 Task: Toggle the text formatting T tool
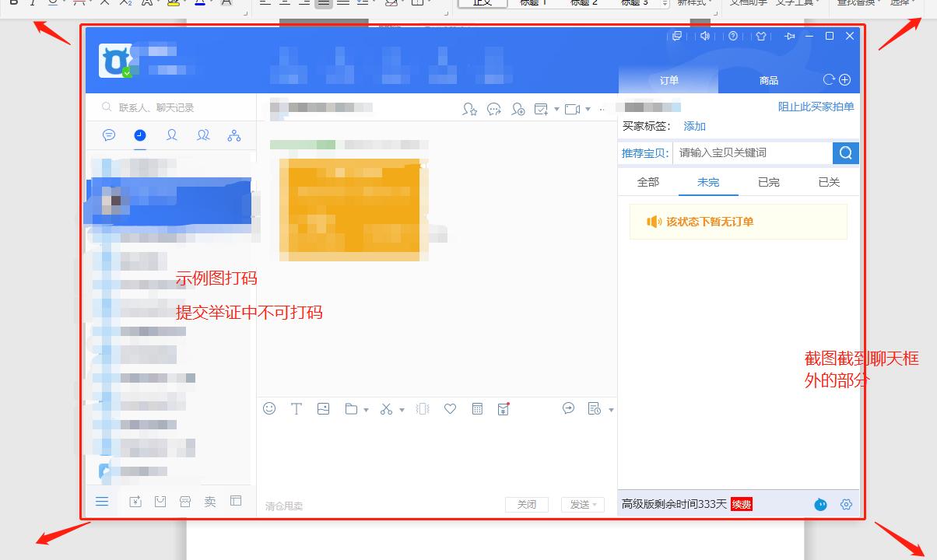[x=297, y=408]
